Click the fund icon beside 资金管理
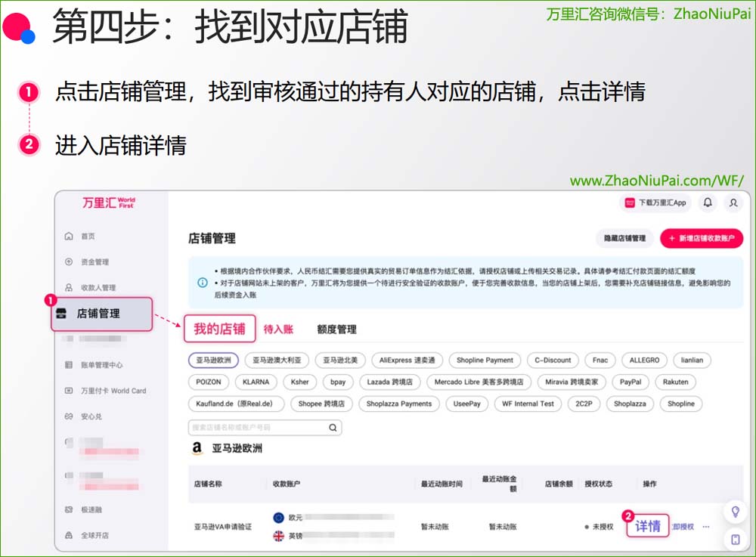Viewport: 756px width, 557px height. pos(69,261)
